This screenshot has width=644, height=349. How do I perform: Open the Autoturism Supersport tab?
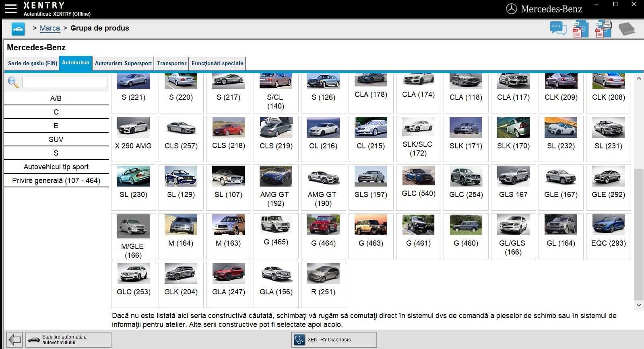[x=123, y=64]
